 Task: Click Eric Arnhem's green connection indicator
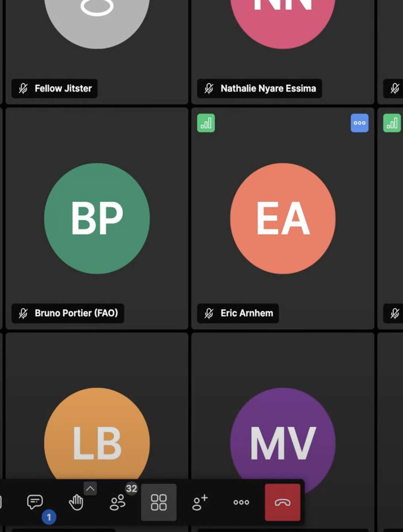click(206, 123)
